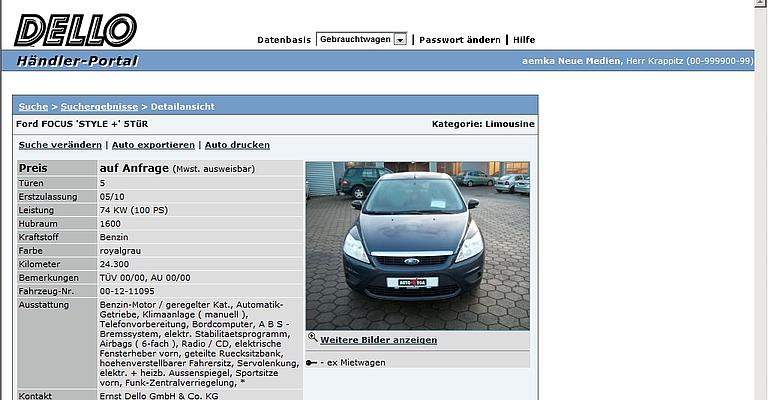Click the key icon before ex Mietwagen
Viewport: 768px width, 400px height.
point(312,362)
